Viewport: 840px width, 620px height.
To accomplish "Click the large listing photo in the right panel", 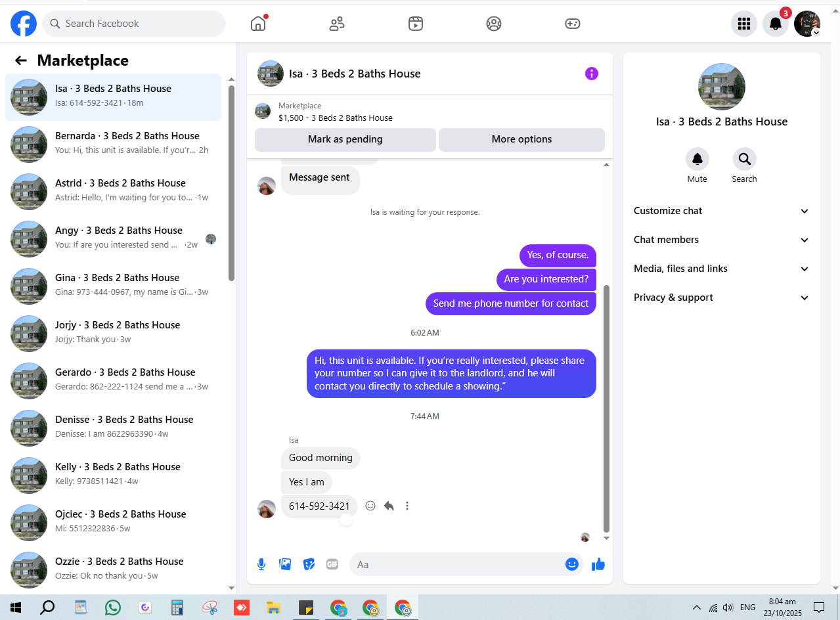I will point(722,87).
